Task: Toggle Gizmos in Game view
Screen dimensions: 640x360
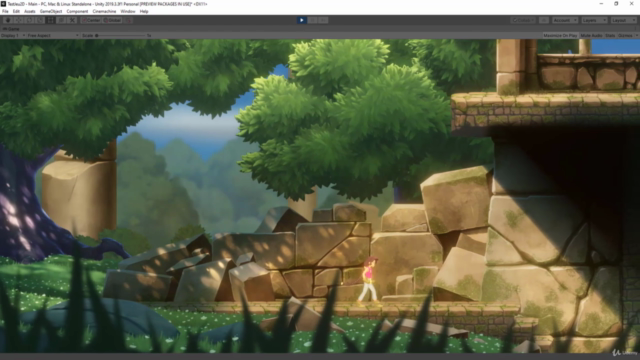Action: 625,36
